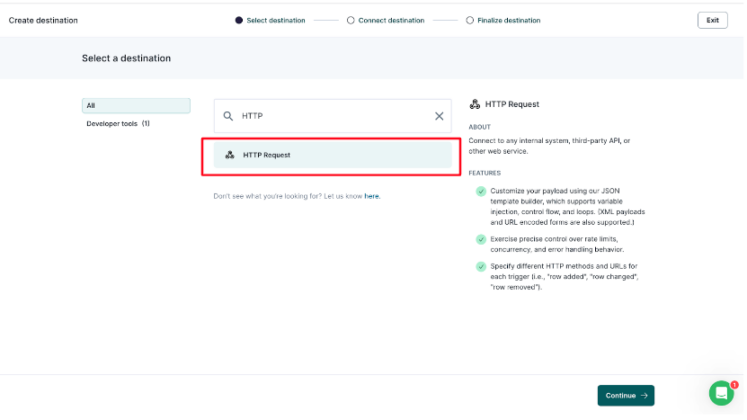Follow the 'here' link below results
747x420 pixels.
tap(372, 196)
